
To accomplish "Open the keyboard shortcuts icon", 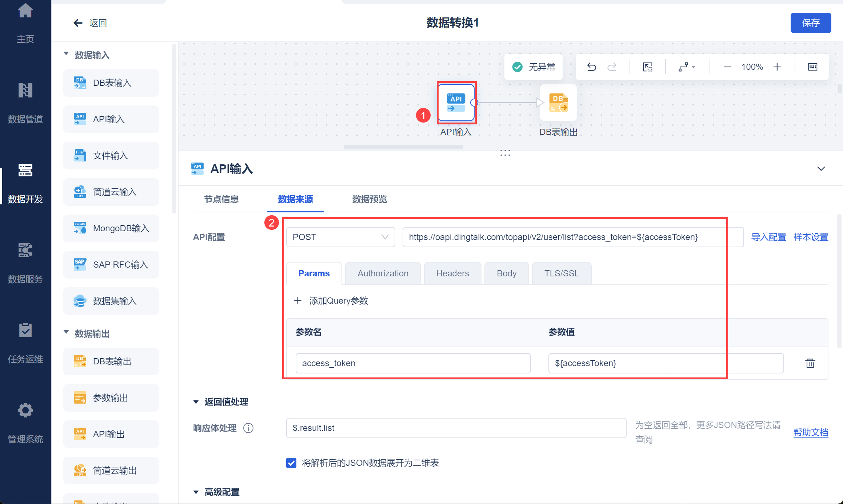I will (812, 67).
